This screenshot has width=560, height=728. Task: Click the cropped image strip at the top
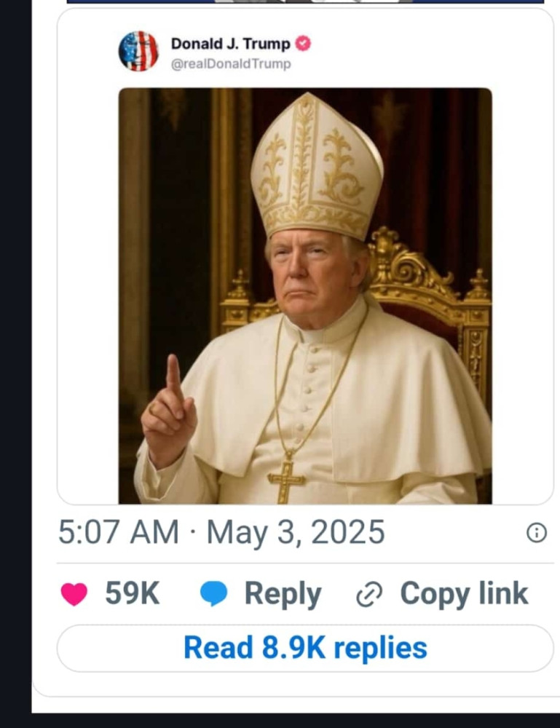pos(305,1)
